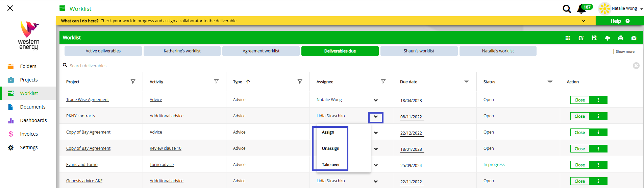Open the notifications bell

click(581, 9)
